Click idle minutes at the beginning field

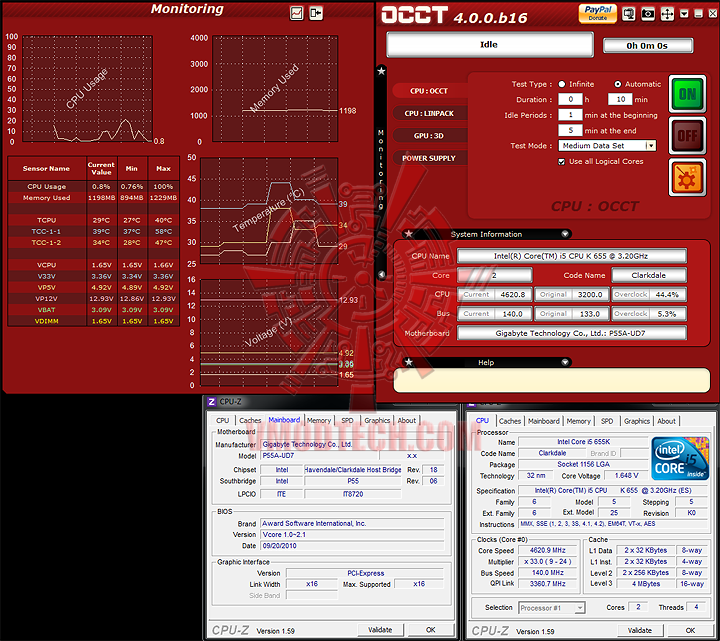570,115
